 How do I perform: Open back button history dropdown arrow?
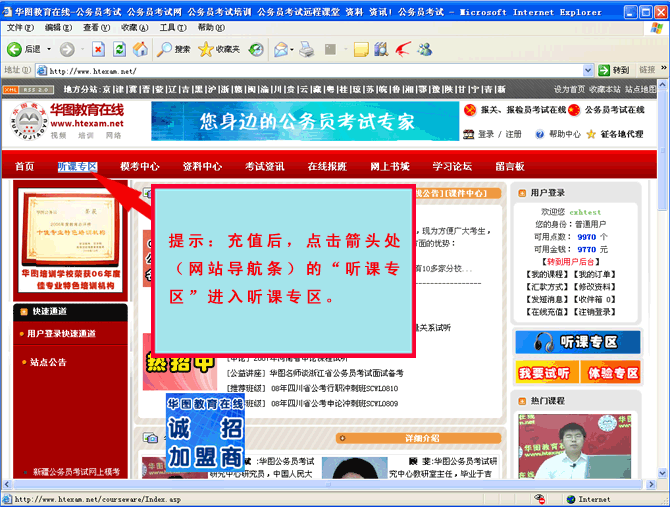pos(49,50)
